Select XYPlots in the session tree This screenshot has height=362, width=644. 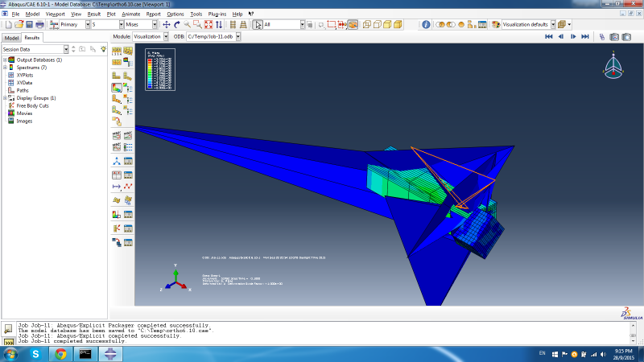(x=25, y=75)
